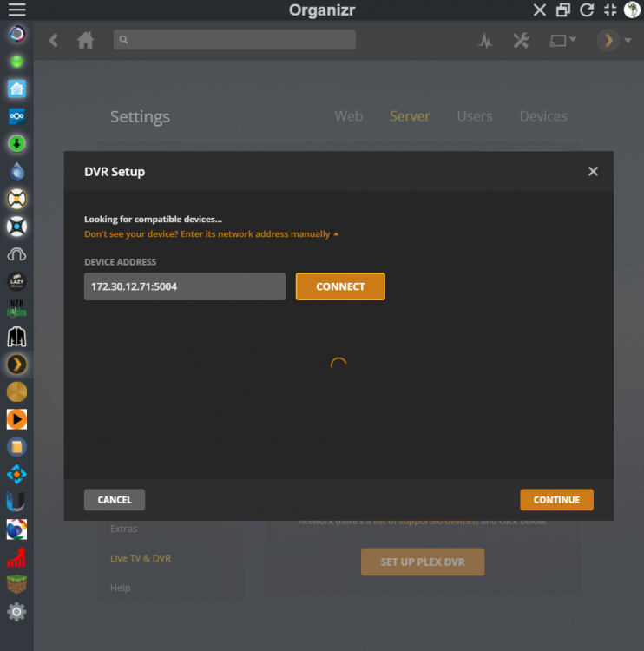Viewport: 644px width, 651px height.
Task: Switch to the Users settings tab
Action: [x=475, y=116]
